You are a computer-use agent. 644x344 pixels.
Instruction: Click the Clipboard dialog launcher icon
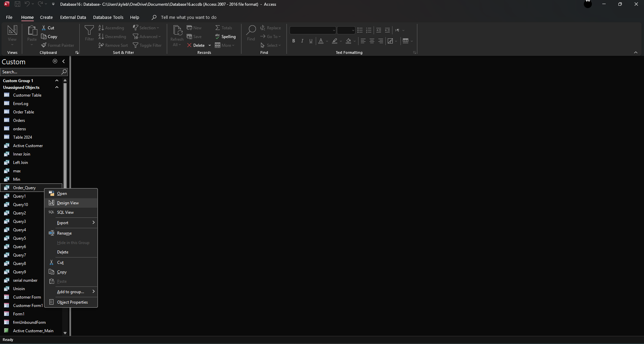[x=77, y=53]
